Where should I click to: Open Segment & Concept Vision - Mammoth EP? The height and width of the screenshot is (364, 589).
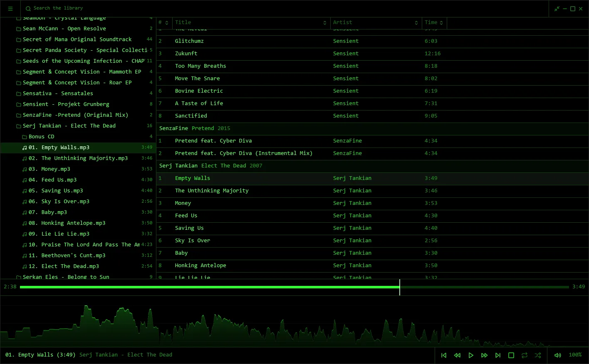point(78,72)
